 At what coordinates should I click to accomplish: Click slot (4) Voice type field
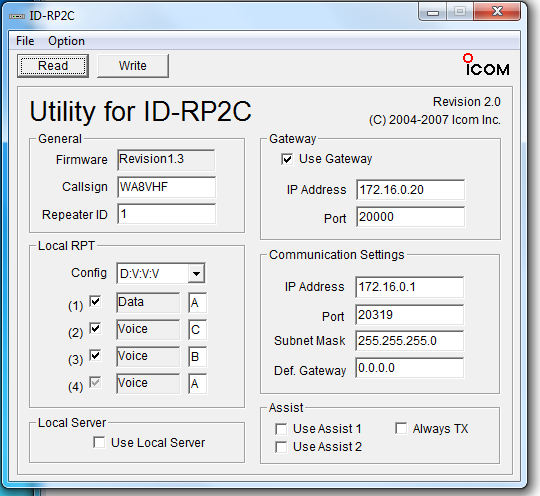click(148, 383)
